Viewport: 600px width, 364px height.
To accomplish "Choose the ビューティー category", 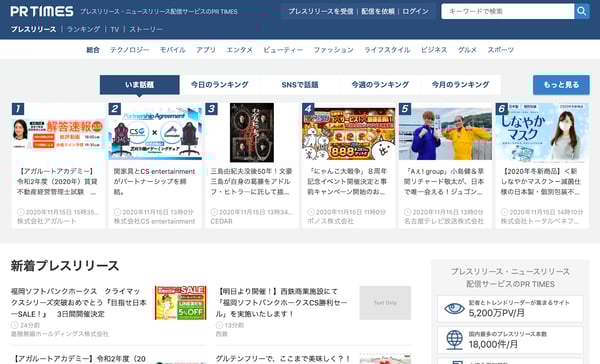I will pyautogui.click(x=283, y=50).
